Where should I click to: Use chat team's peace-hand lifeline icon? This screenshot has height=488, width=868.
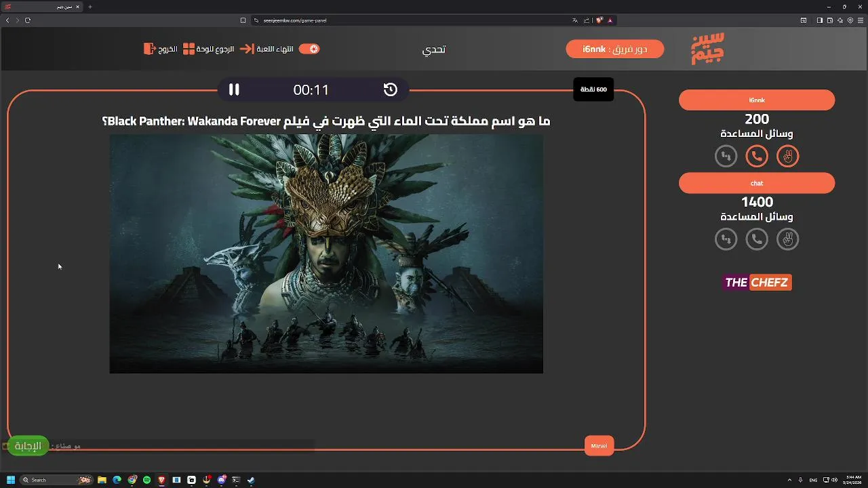click(x=787, y=239)
